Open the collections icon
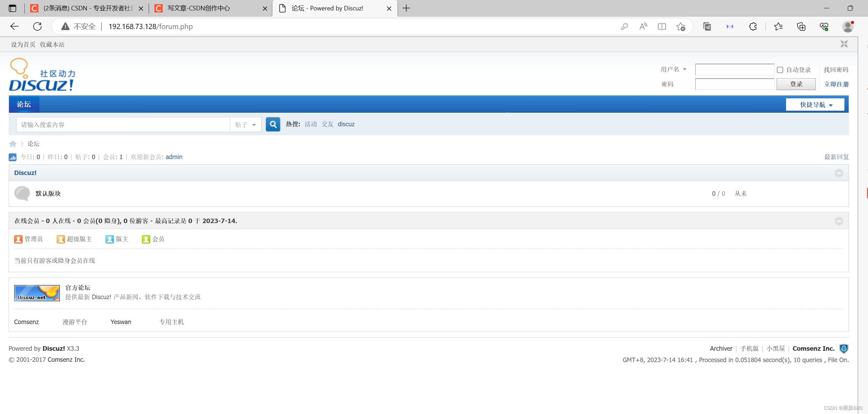The width and height of the screenshot is (868, 414). tap(801, 26)
